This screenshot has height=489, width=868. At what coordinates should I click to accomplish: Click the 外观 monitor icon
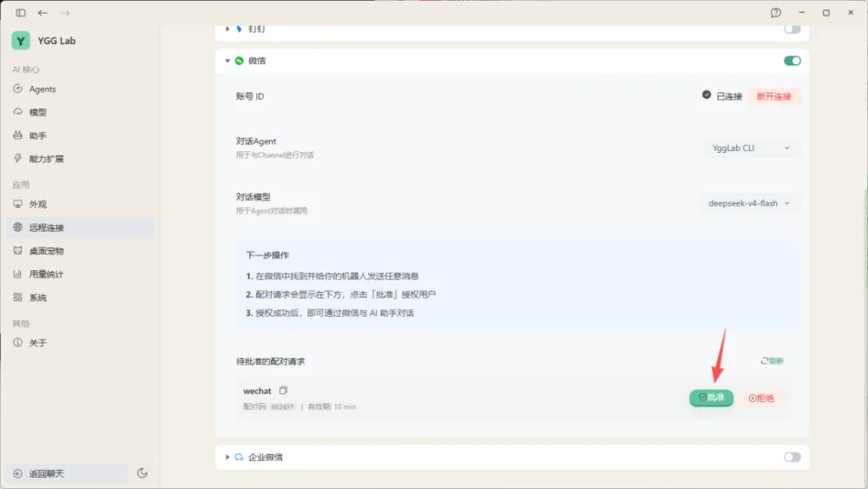pos(17,204)
